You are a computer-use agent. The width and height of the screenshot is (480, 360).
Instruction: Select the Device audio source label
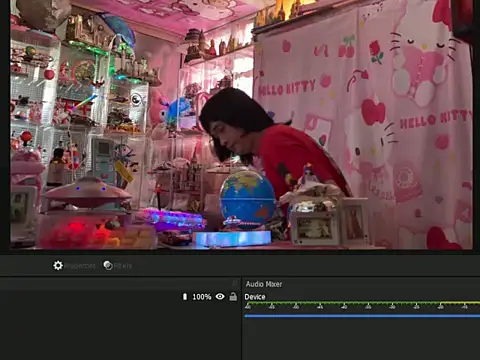[x=255, y=297]
